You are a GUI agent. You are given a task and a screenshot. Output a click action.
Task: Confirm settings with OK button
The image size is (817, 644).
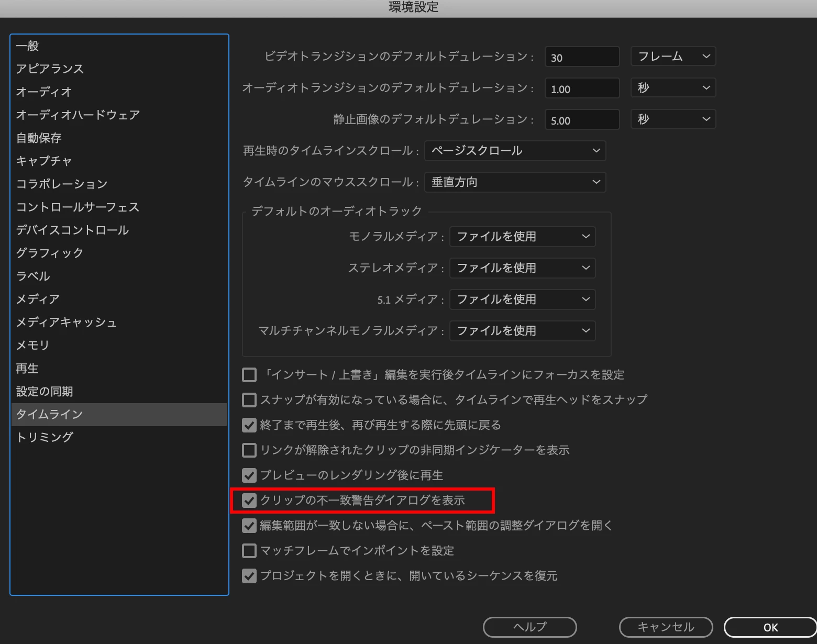(x=770, y=627)
